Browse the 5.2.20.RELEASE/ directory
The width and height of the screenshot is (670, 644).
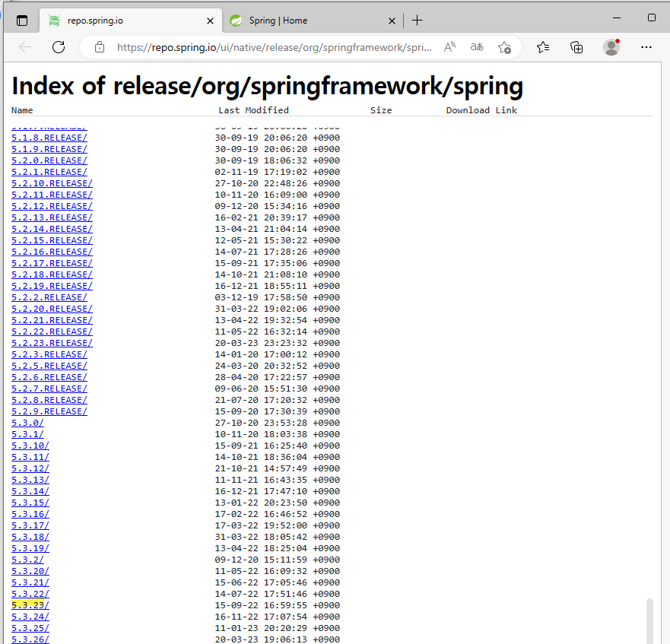point(52,309)
